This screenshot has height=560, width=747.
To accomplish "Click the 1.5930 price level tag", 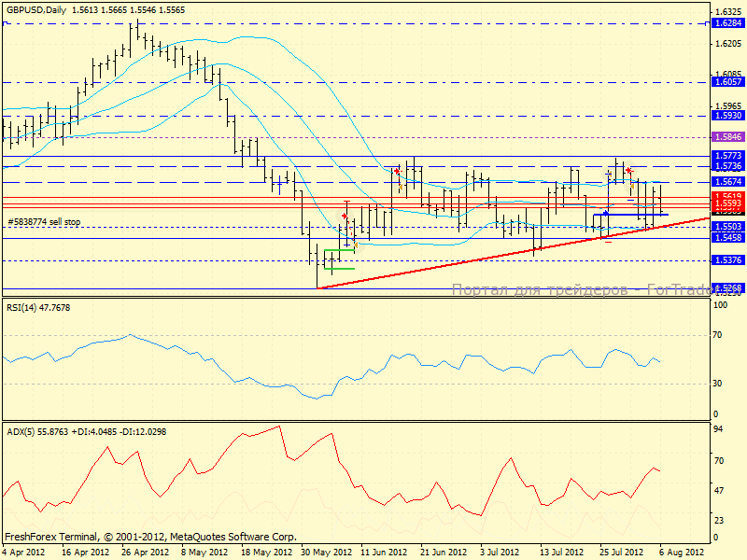I will pos(726,116).
